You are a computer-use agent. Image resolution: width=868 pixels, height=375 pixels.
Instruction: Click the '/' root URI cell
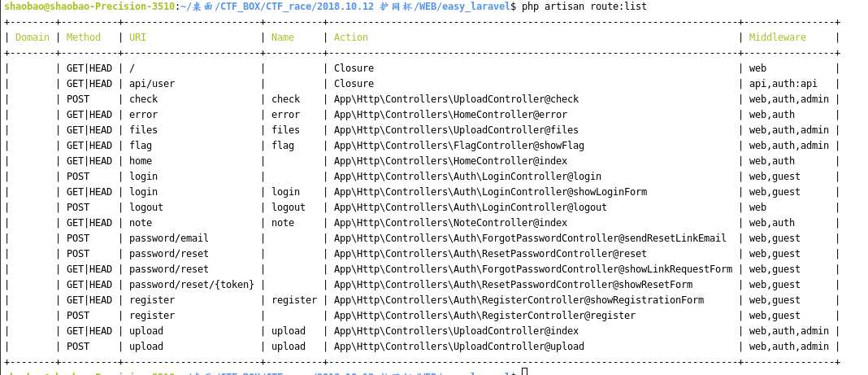pyautogui.click(x=132, y=68)
